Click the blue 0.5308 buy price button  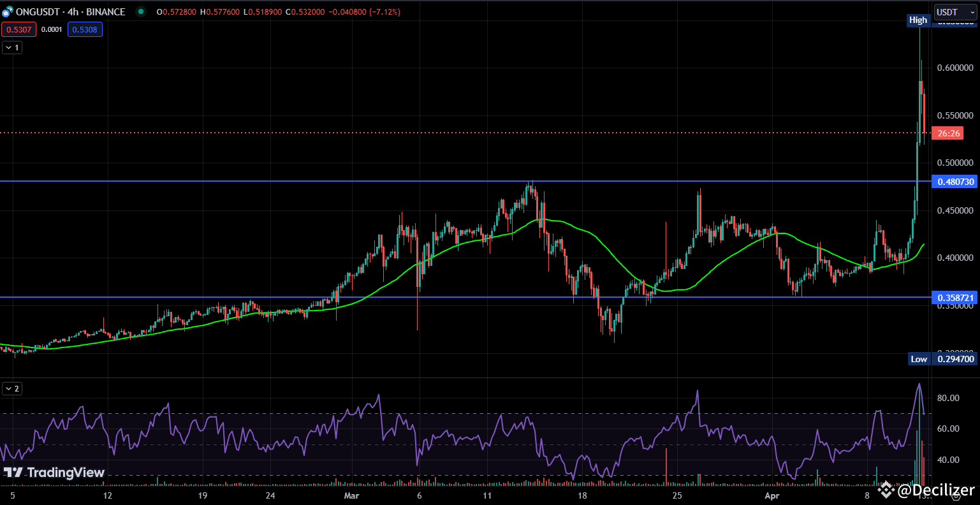point(85,29)
